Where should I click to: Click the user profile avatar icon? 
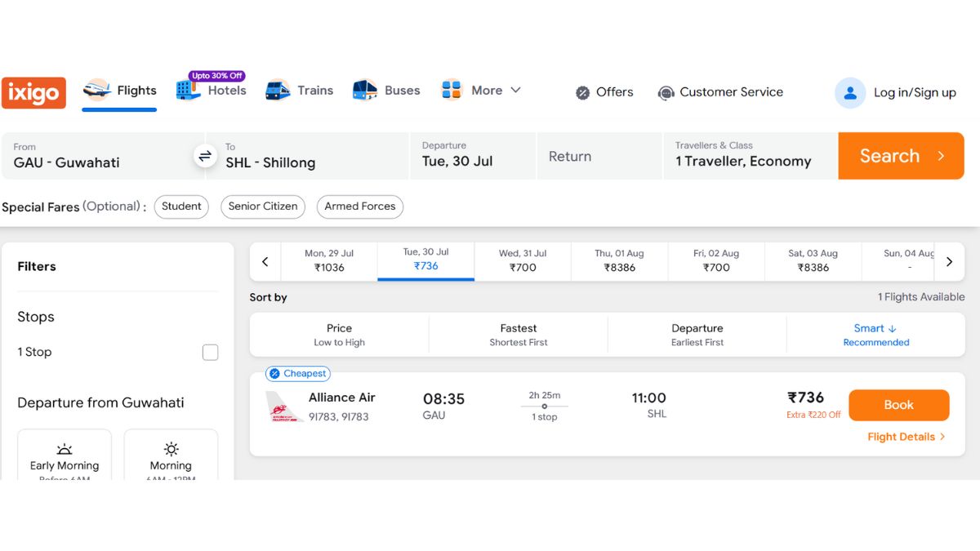click(849, 92)
